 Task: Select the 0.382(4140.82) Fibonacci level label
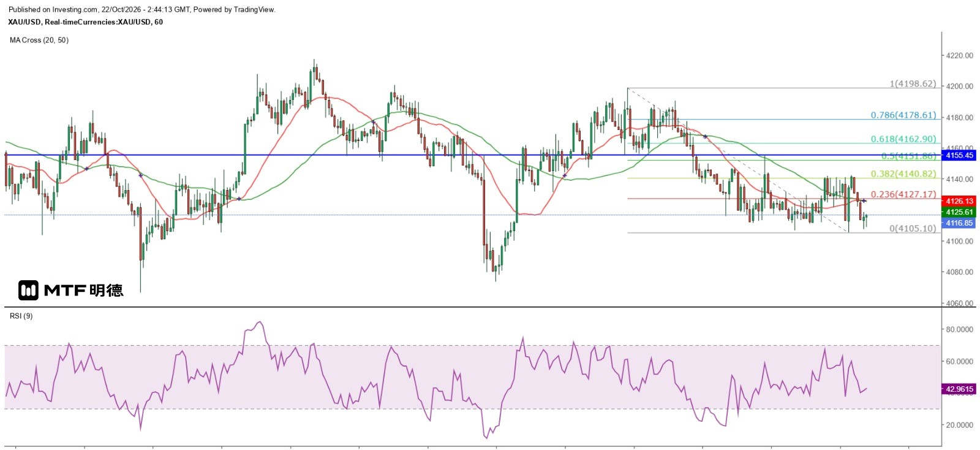pos(903,174)
